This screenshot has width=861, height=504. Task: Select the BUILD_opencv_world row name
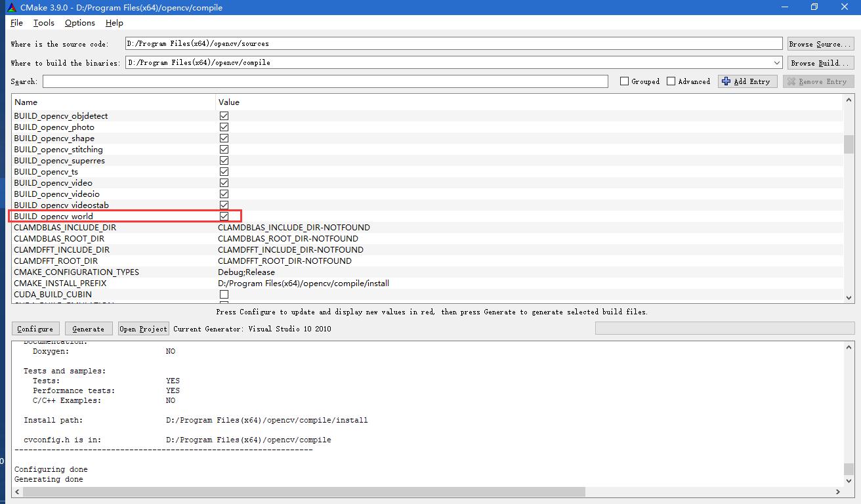click(x=53, y=217)
